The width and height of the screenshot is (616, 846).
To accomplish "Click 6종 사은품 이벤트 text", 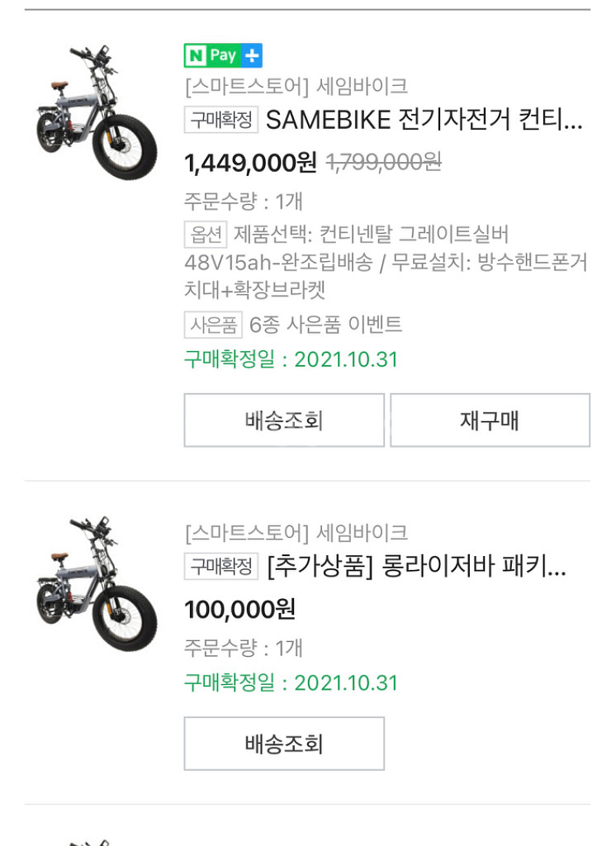I will (326, 325).
